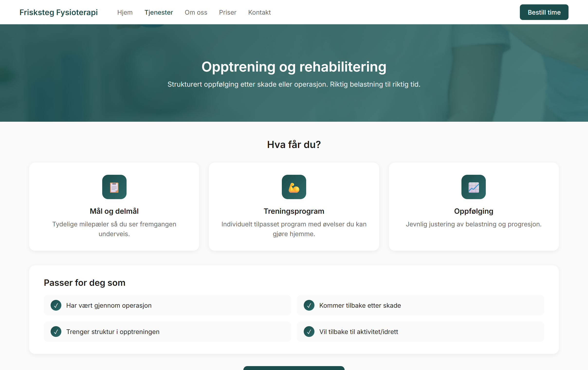Select the checkmark beside Har vært gjennom operasjon
This screenshot has height=370, width=588.
pyautogui.click(x=56, y=305)
